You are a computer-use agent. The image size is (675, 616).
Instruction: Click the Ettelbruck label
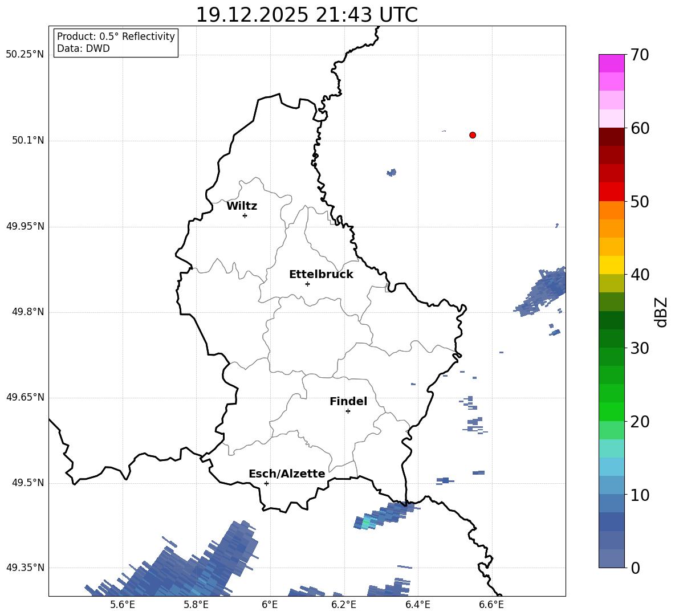pyautogui.click(x=321, y=275)
